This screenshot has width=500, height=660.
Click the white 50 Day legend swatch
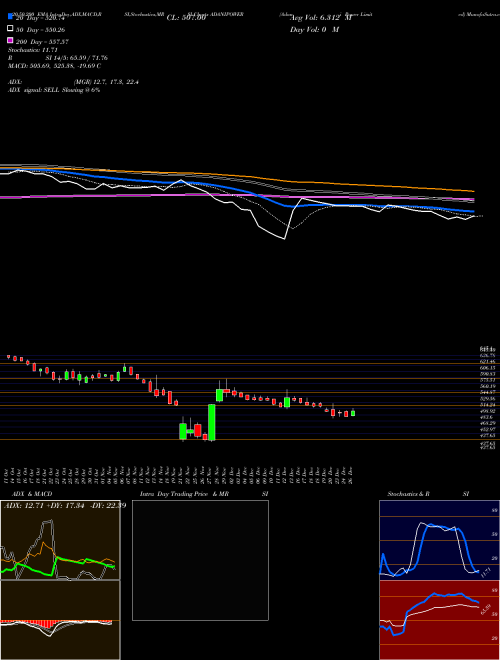10,29
